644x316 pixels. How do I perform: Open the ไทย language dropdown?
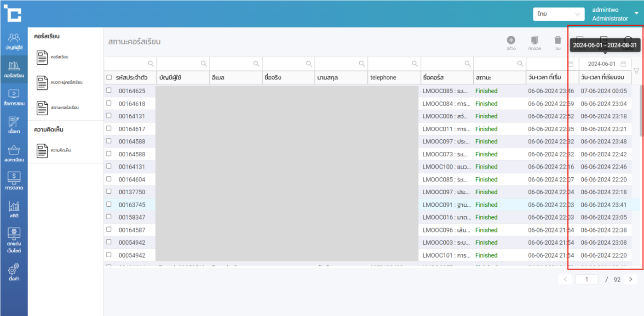pyautogui.click(x=558, y=14)
